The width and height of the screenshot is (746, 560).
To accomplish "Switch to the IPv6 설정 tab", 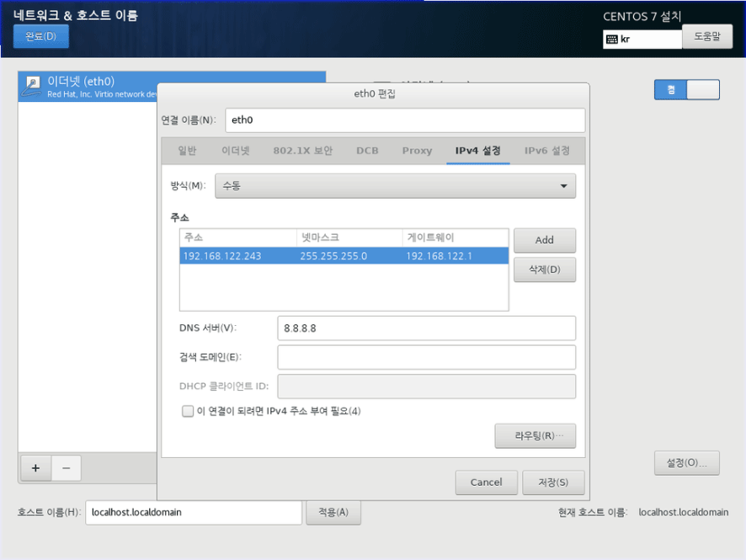I will tap(546, 151).
